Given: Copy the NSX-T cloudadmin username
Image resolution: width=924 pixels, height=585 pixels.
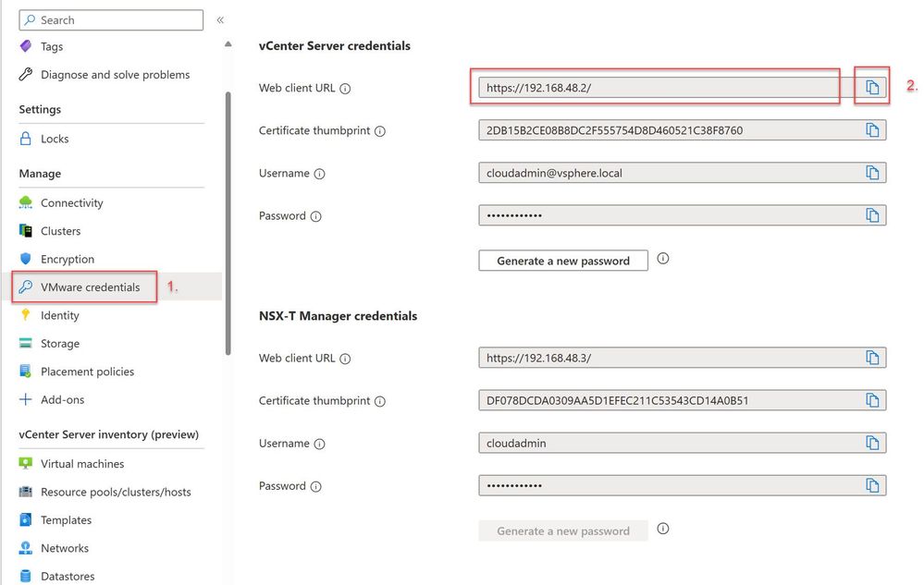Looking at the screenshot, I should point(871,443).
